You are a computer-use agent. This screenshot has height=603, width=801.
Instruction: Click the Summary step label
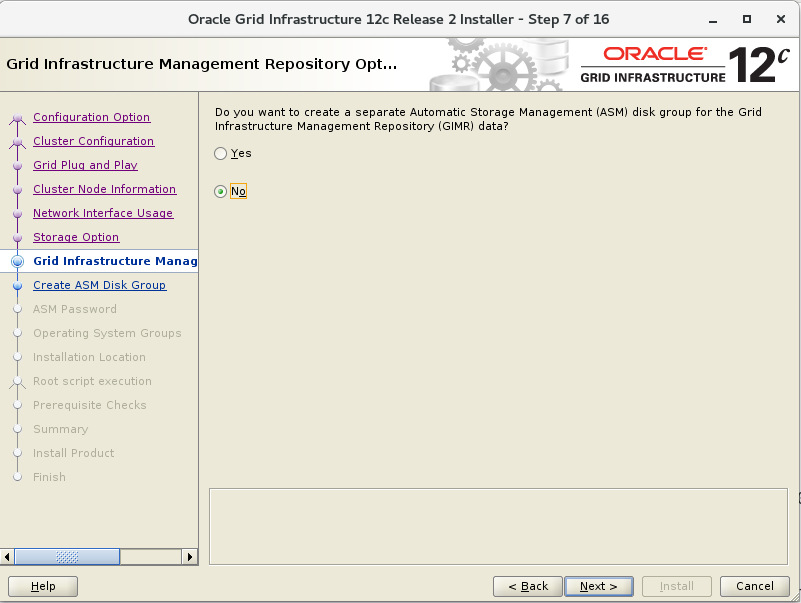[61, 429]
